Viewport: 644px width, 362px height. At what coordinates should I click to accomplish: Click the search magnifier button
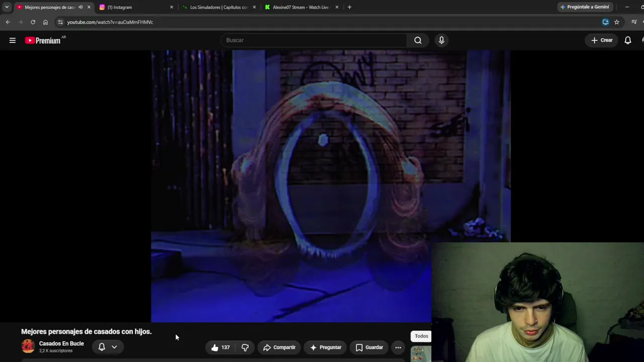(x=418, y=40)
